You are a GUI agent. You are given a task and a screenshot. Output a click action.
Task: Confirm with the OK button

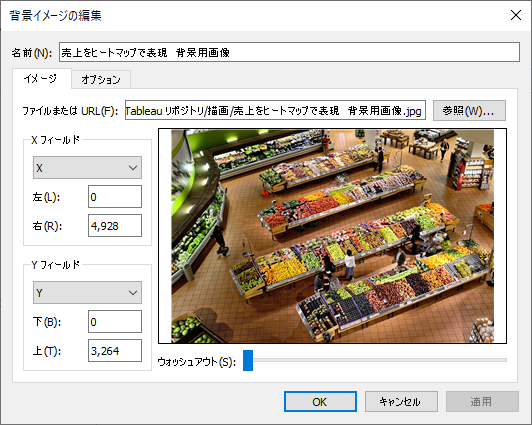[320, 402]
